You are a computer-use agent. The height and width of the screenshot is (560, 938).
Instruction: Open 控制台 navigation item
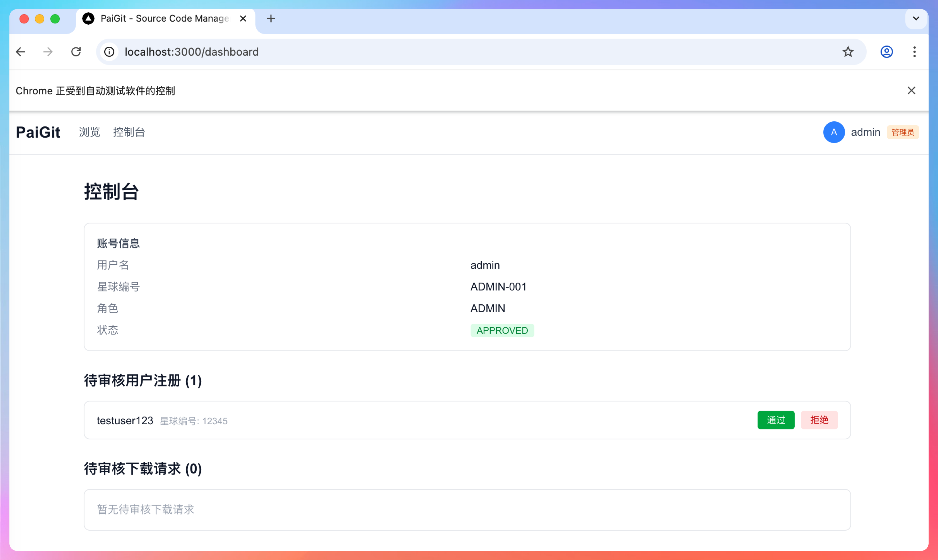(x=129, y=132)
